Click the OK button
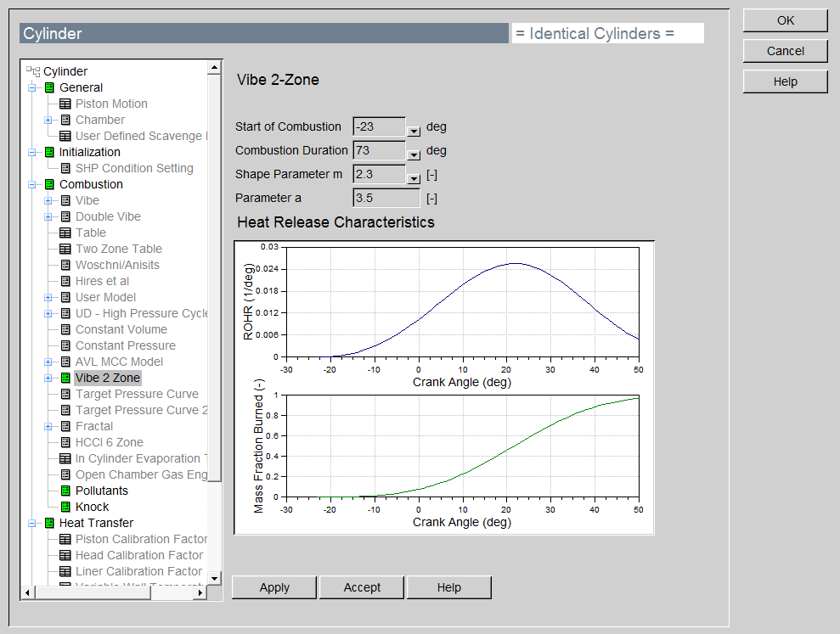This screenshot has width=840, height=634. click(x=786, y=20)
